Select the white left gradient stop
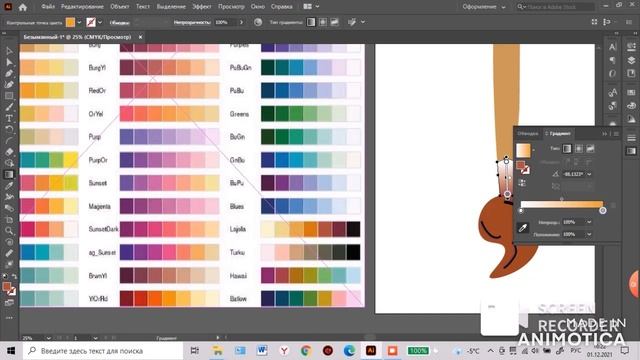Viewport: 640px width, 360px height. tap(520, 210)
